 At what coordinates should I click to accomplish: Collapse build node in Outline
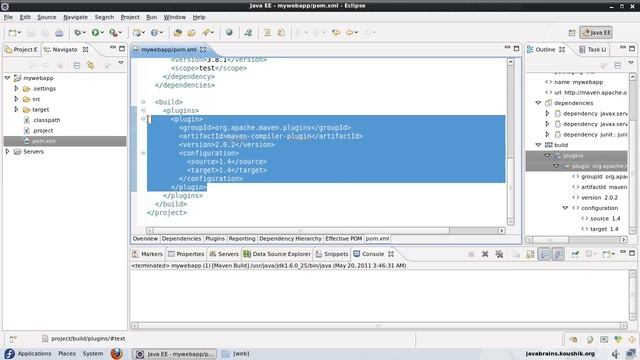pos(538,145)
